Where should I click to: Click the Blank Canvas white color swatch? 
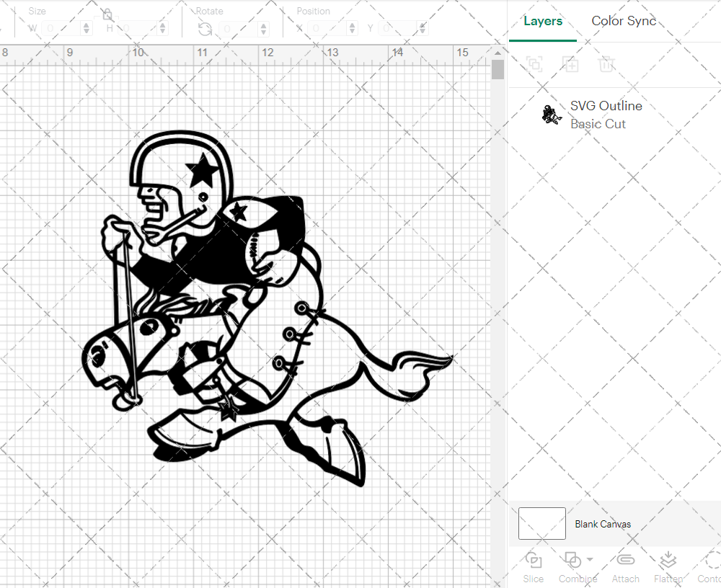coord(541,523)
